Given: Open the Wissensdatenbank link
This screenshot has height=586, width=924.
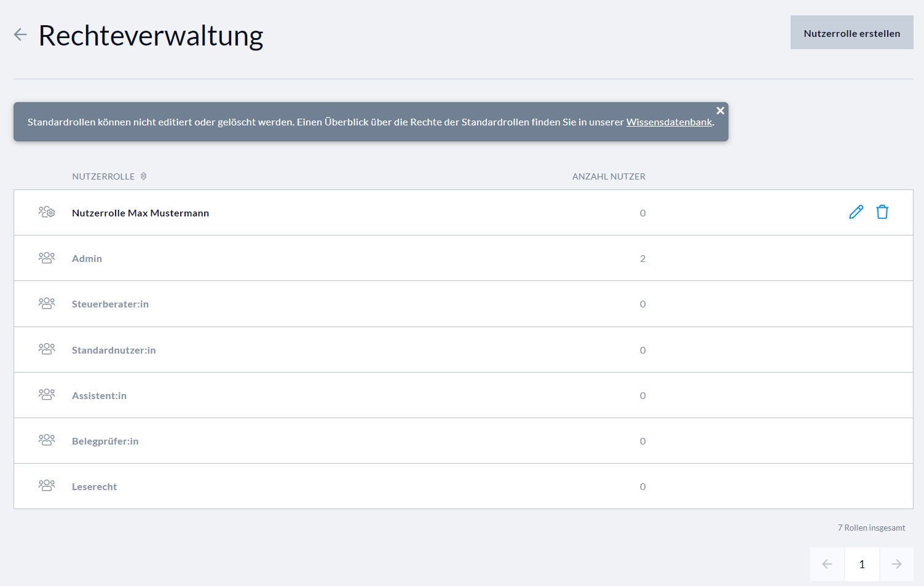Looking at the screenshot, I should 669,122.
